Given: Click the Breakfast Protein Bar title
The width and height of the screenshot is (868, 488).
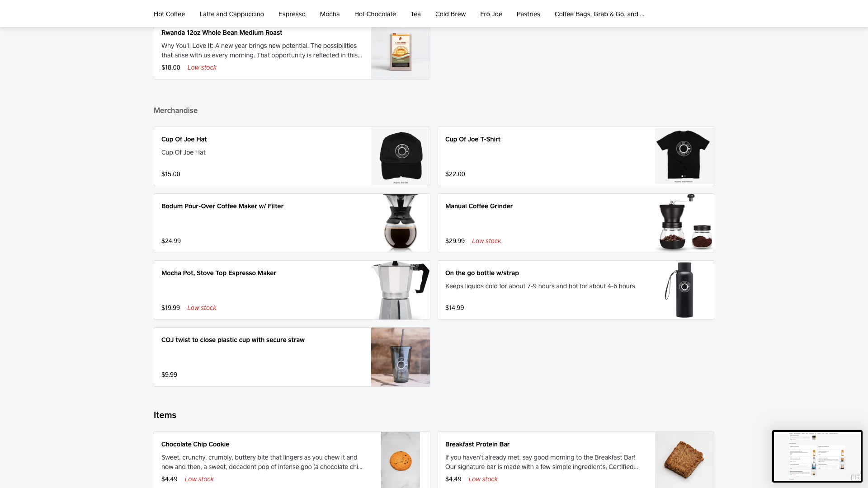Looking at the screenshot, I should click(477, 444).
